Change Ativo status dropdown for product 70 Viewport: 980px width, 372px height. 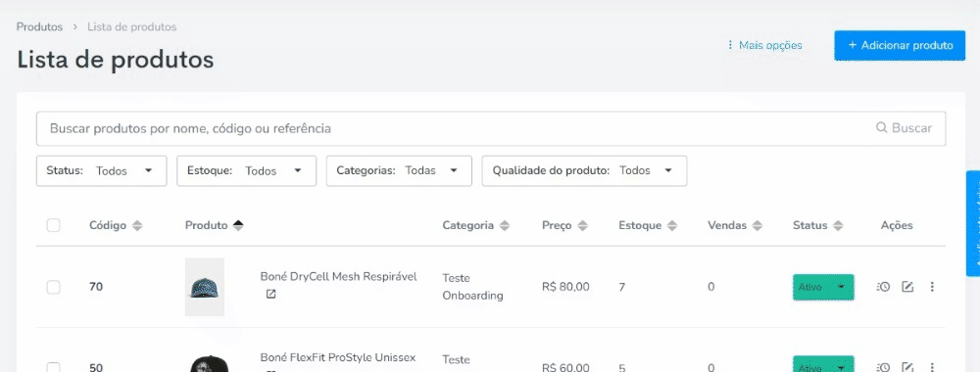[823, 287]
